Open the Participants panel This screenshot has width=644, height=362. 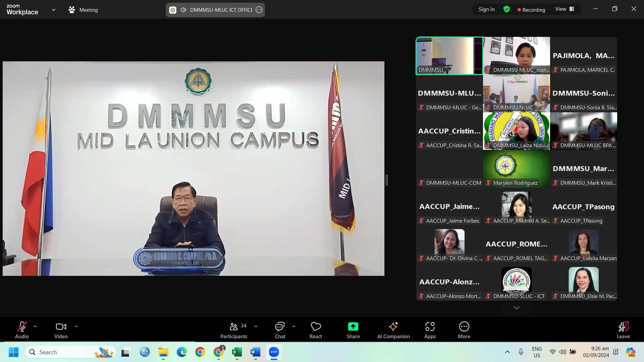pyautogui.click(x=234, y=330)
